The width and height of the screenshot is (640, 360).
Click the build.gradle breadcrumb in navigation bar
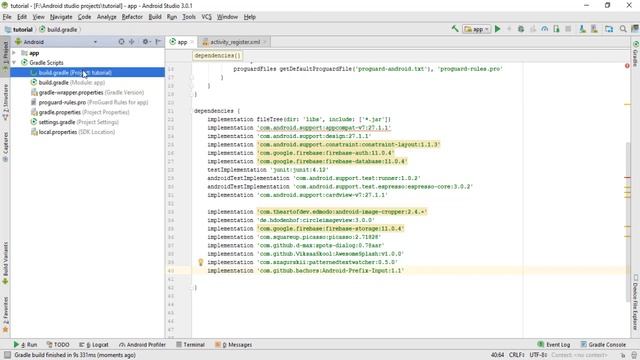pos(58,29)
